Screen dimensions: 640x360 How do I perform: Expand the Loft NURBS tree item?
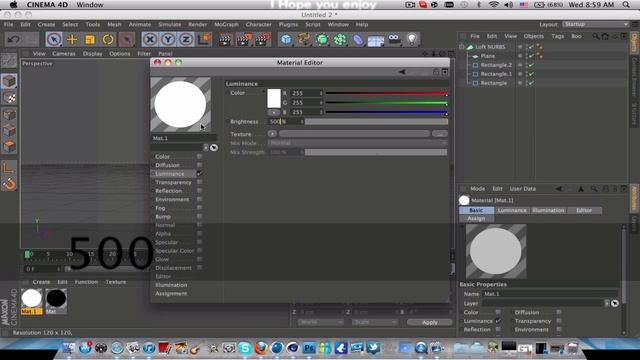(462, 47)
